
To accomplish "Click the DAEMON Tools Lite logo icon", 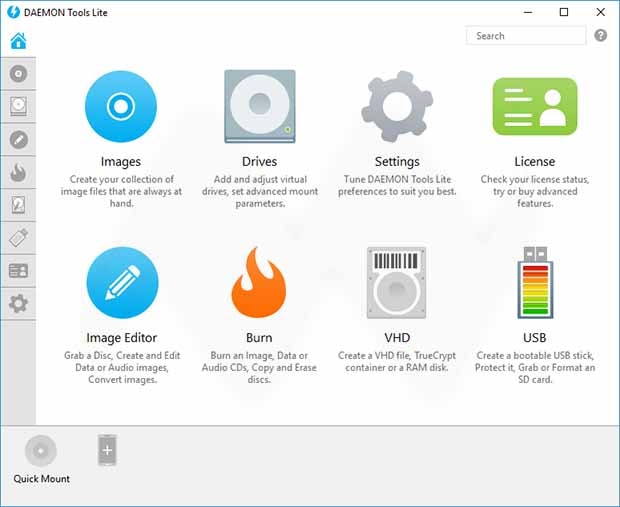I will (13, 12).
